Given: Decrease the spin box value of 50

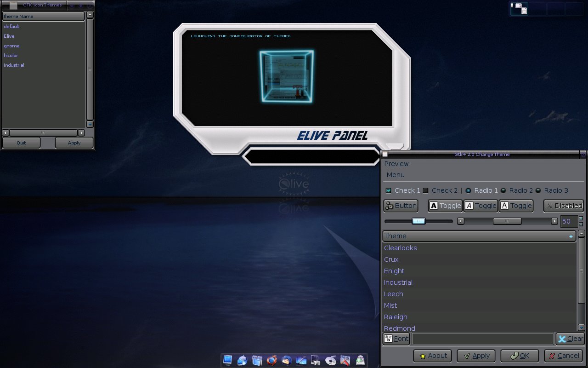Looking at the screenshot, I should pyautogui.click(x=581, y=224).
